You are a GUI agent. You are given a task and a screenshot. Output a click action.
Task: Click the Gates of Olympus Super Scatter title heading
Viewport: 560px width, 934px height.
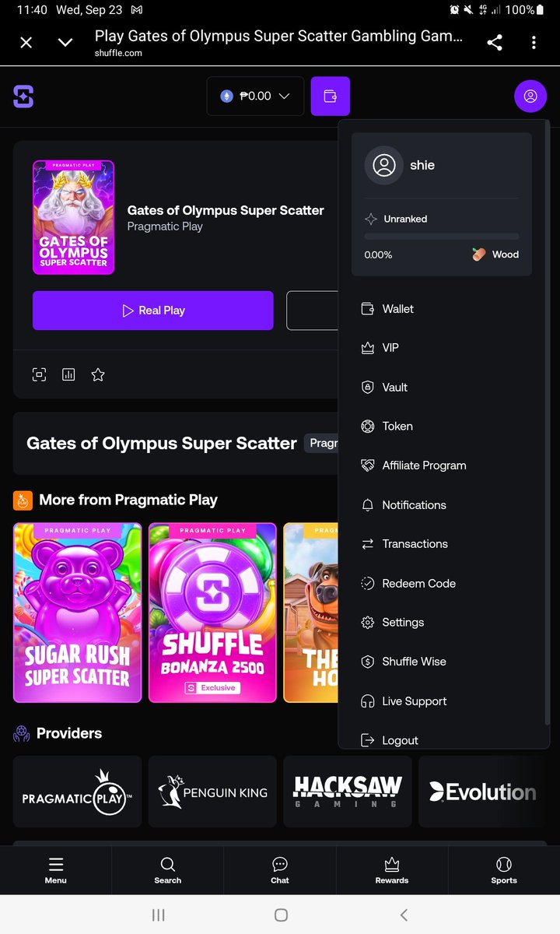[x=162, y=443]
